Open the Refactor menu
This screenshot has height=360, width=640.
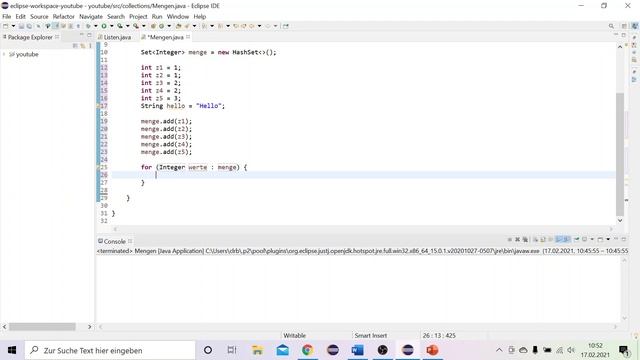[x=64, y=17]
